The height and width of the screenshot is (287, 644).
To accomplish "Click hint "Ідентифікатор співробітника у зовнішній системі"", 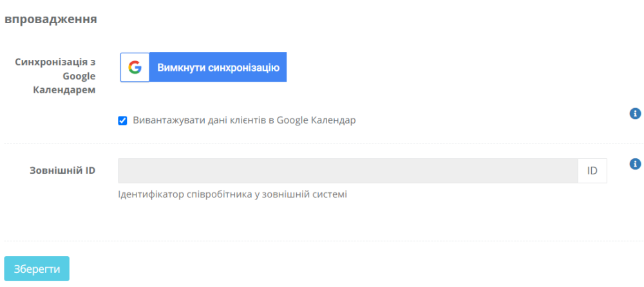I will pyautogui.click(x=232, y=194).
